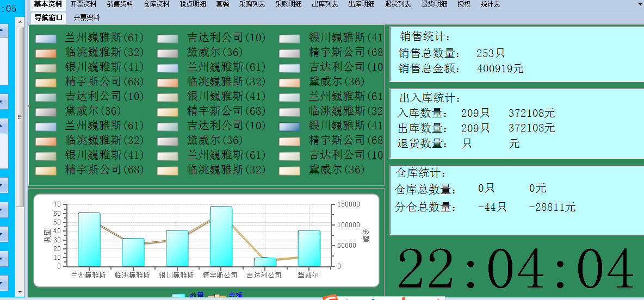Screen dimensions: 644x300
Task: Select the top-left 兰州巍雅斯(61) blue icon
Action: pyautogui.click(x=46, y=39)
